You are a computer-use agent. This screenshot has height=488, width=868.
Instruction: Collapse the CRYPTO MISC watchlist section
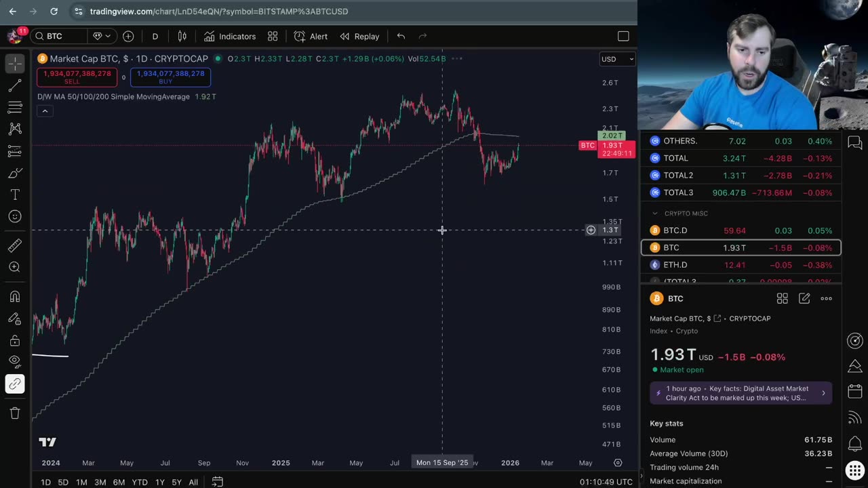coord(655,213)
